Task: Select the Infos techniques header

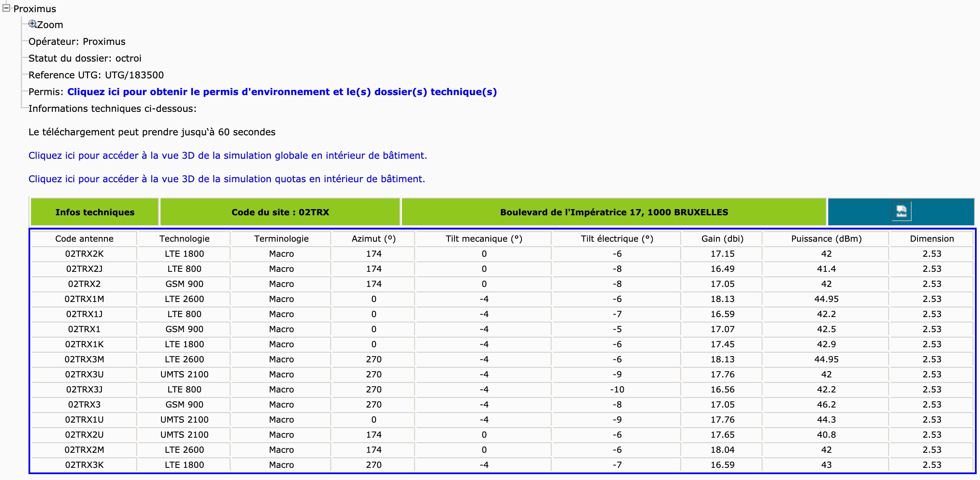Action: pyautogui.click(x=95, y=212)
